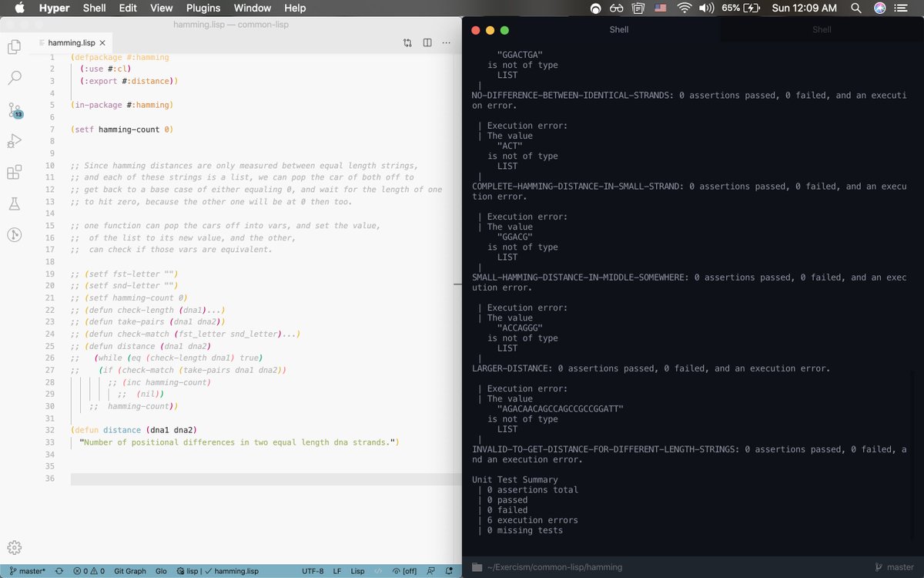Open the Git Graph sidebar icon
Viewport: 924px width, 578px height.
[x=14, y=235]
